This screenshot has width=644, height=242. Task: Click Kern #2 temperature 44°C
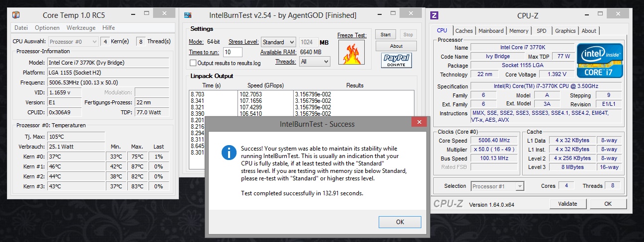click(x=76, y=176)
